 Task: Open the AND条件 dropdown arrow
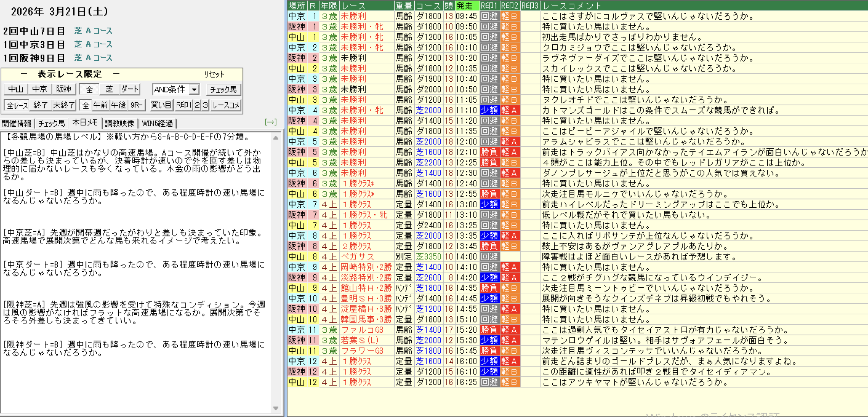click(194, 89)
